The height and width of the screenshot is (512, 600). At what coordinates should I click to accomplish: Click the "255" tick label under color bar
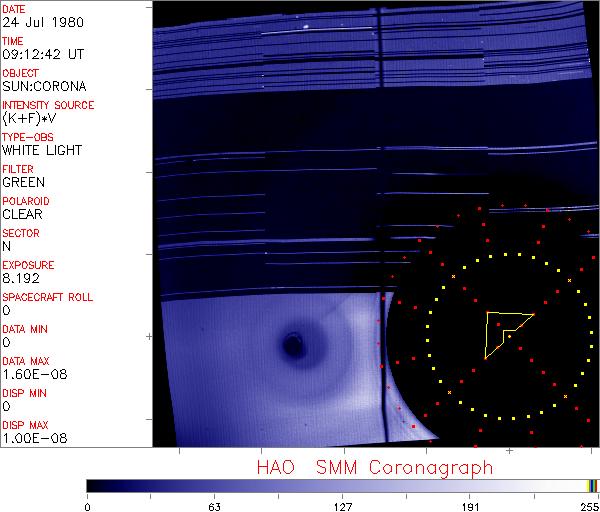[589, 505]
